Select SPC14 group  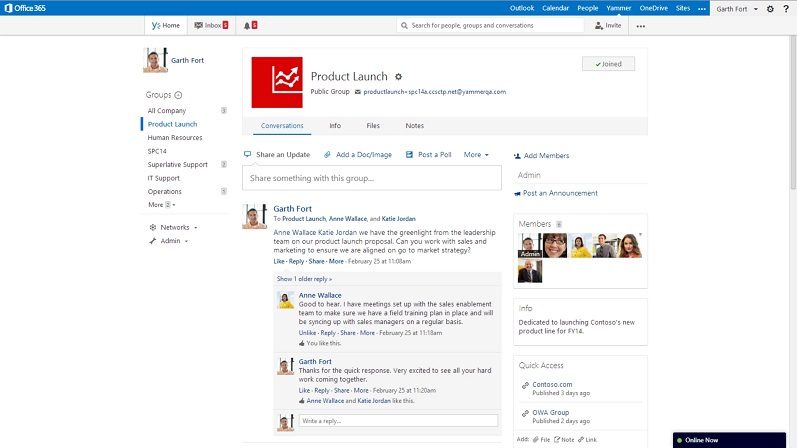pos(157,152)
